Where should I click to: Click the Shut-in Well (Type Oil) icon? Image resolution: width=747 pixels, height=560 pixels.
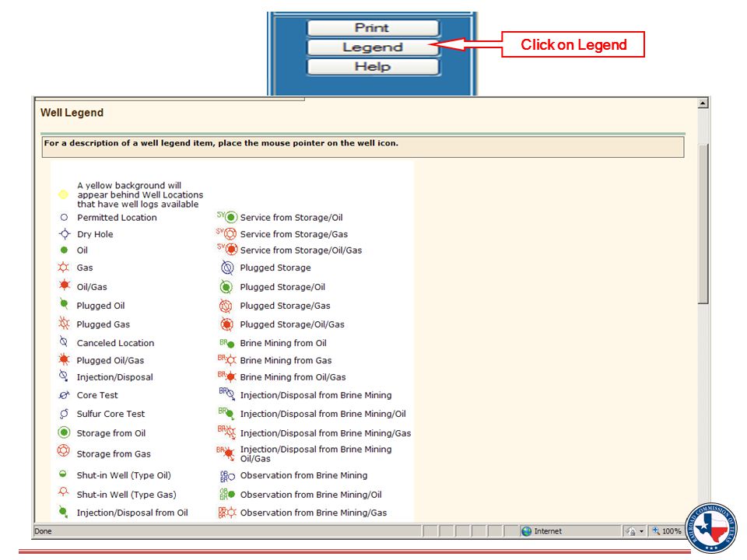[x=62, y=474]
